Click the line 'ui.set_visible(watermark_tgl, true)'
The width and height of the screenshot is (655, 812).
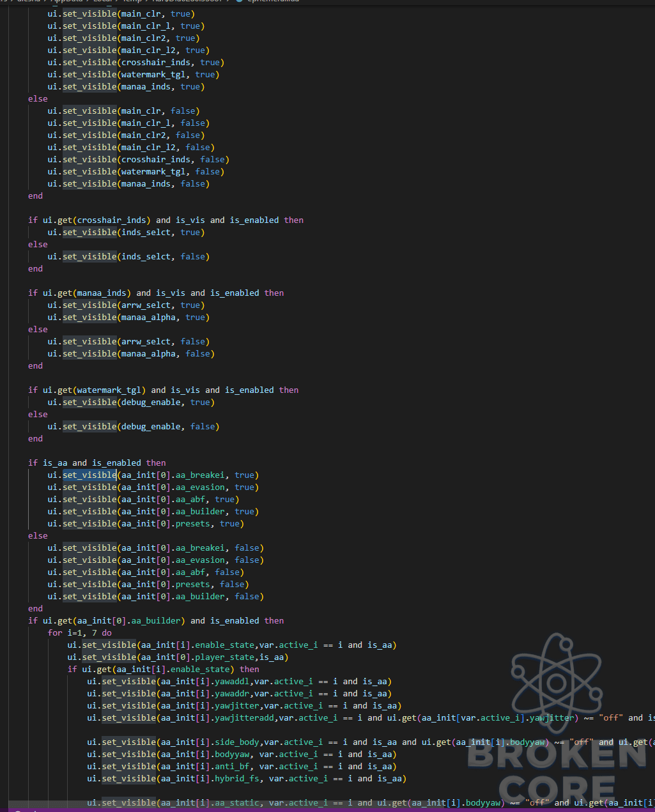pyautogui.click(x=134, y=75)
